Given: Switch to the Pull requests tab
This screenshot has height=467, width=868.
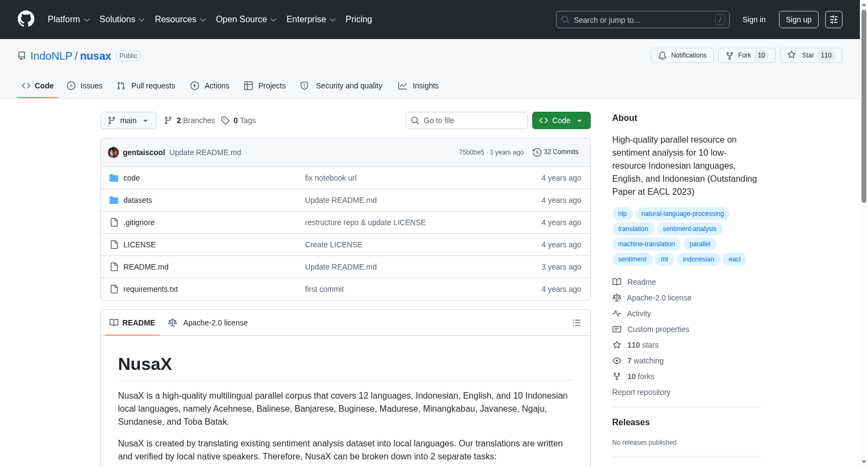Looking at the screenshot, I should click(146, 86).
